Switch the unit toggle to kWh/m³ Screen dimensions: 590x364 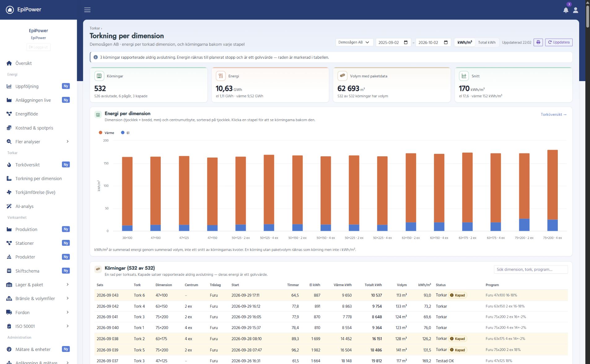[x=465, y=42]
